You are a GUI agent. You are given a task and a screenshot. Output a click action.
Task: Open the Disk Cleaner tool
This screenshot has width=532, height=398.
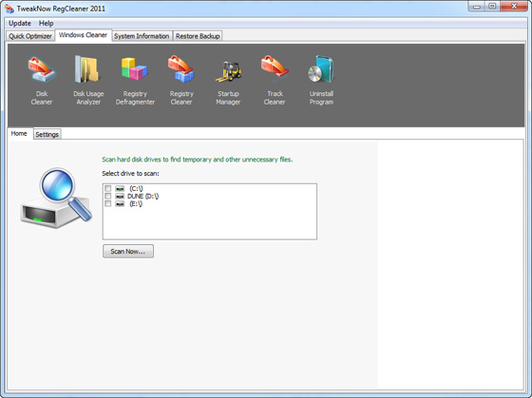coord(42,81)
